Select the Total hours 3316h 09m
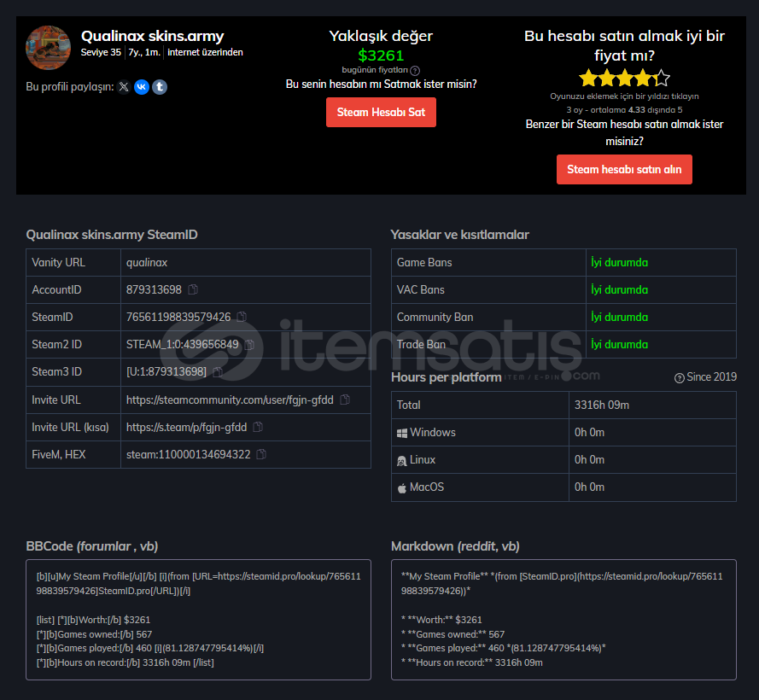 [602, 405]
